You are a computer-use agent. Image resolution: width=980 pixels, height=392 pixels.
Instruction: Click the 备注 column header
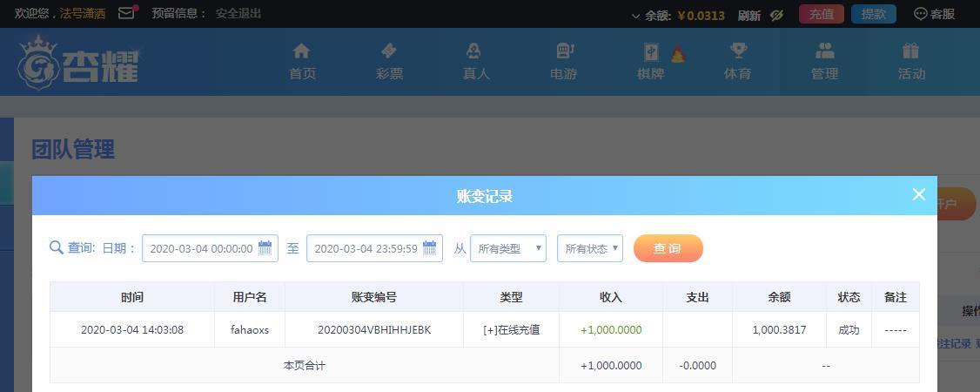pyautogui.click(x=896, y=297)
